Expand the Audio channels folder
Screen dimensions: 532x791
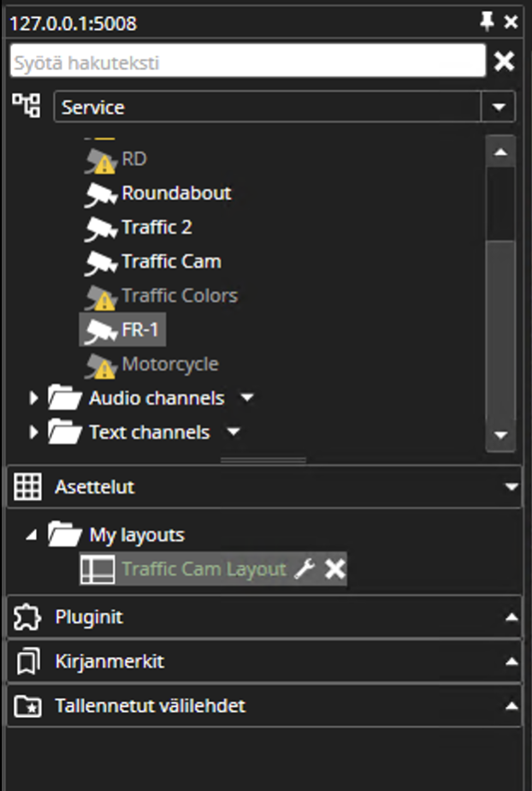(33, 397)
